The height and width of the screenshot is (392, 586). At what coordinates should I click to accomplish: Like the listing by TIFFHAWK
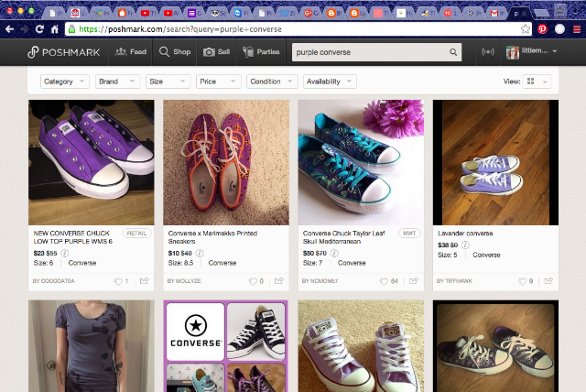pos(522,281)
